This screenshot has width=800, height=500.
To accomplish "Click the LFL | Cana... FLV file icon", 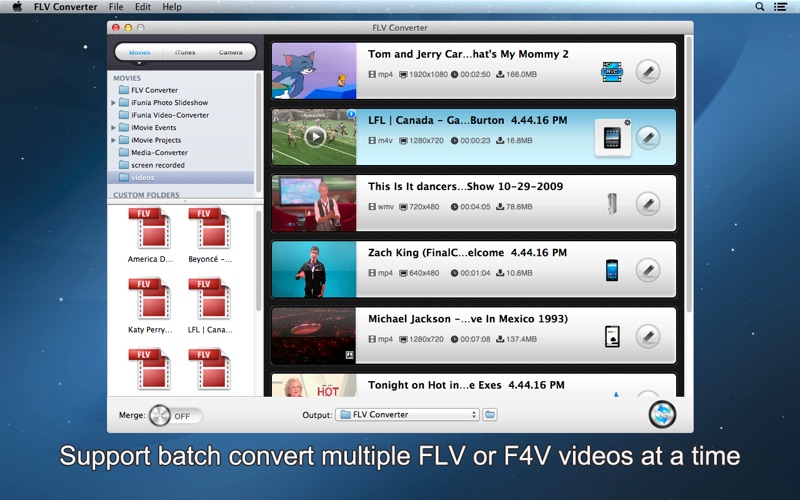I will click(210, 298).
